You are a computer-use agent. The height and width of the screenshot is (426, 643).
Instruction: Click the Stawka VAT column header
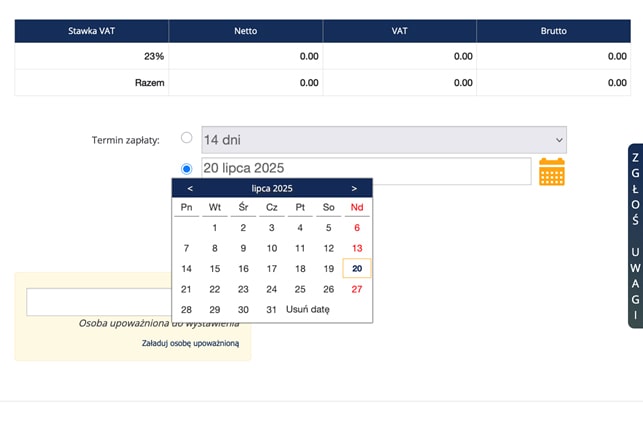91,31
